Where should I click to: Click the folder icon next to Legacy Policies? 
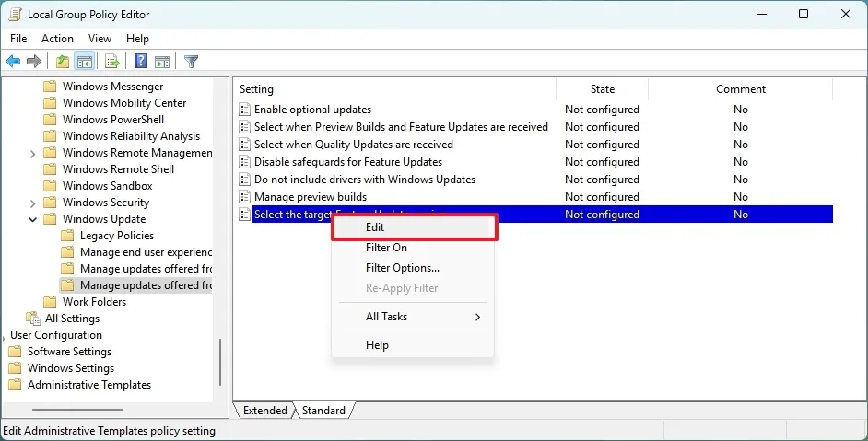(x=67, y=236)
